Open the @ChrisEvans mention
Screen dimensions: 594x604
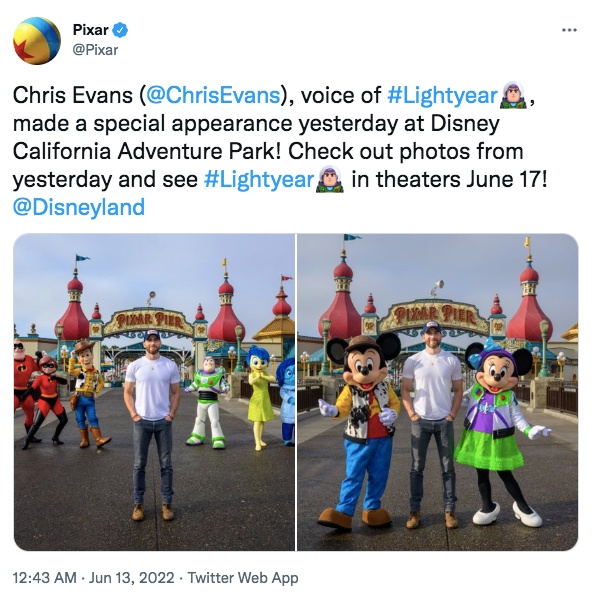[x=213, y=95]
